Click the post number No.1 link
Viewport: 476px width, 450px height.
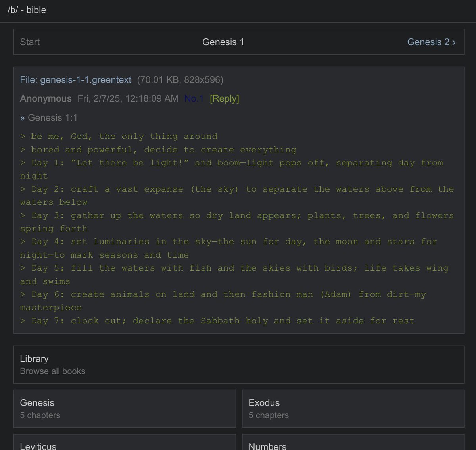point(194,98)
